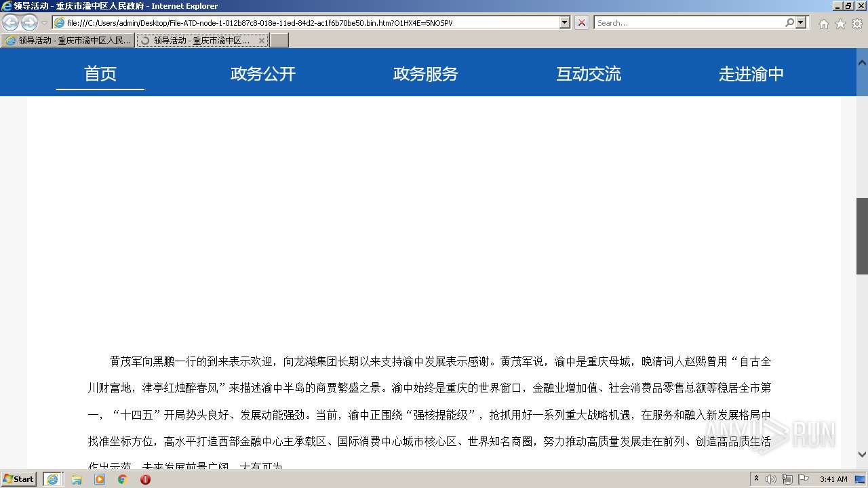Click the text line starting 找准坐标方位
868x488 pixels.
tap(429, 441)
